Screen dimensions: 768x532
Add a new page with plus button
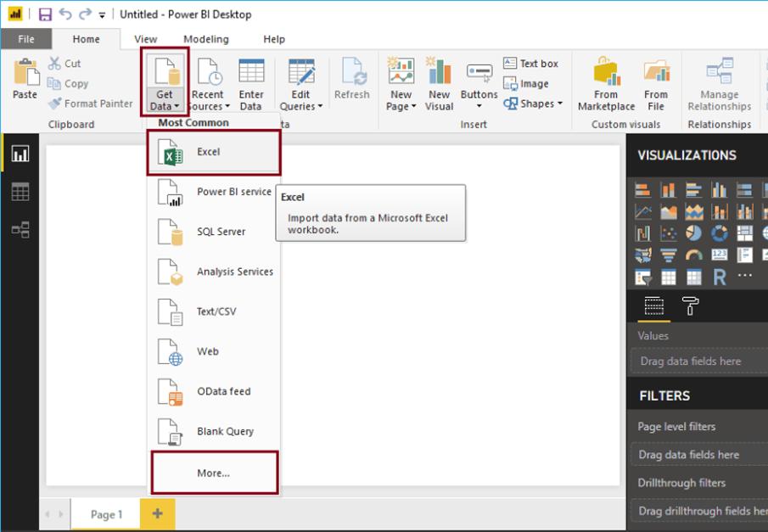[157, 514]
